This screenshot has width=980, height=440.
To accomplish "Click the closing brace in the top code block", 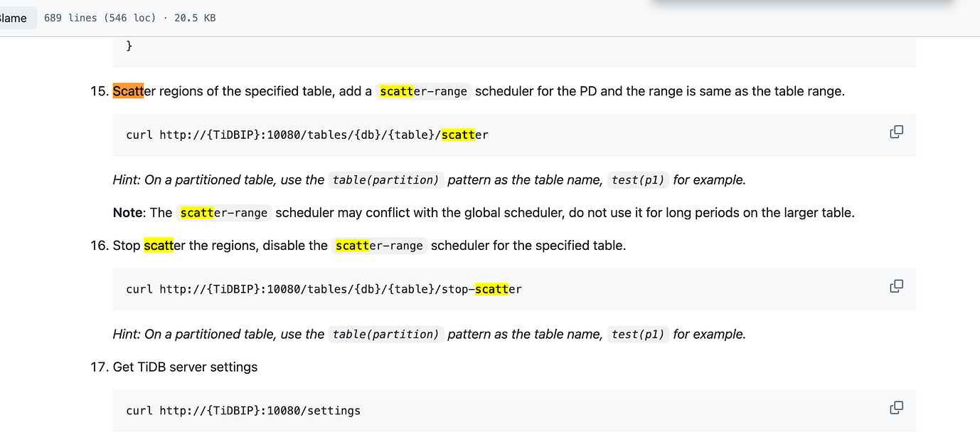I will click(x=128, y=45).
